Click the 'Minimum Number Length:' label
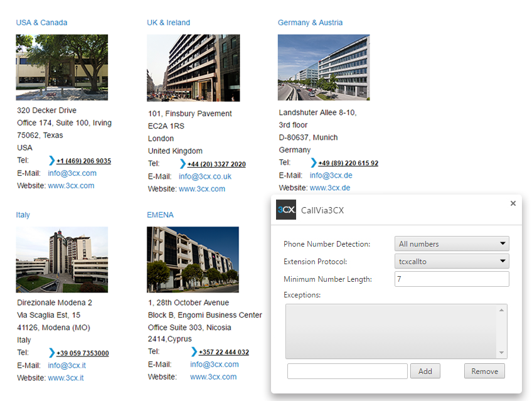Image resolution: width=532 pixels, height=401 pixels. (x=327, y=279)
